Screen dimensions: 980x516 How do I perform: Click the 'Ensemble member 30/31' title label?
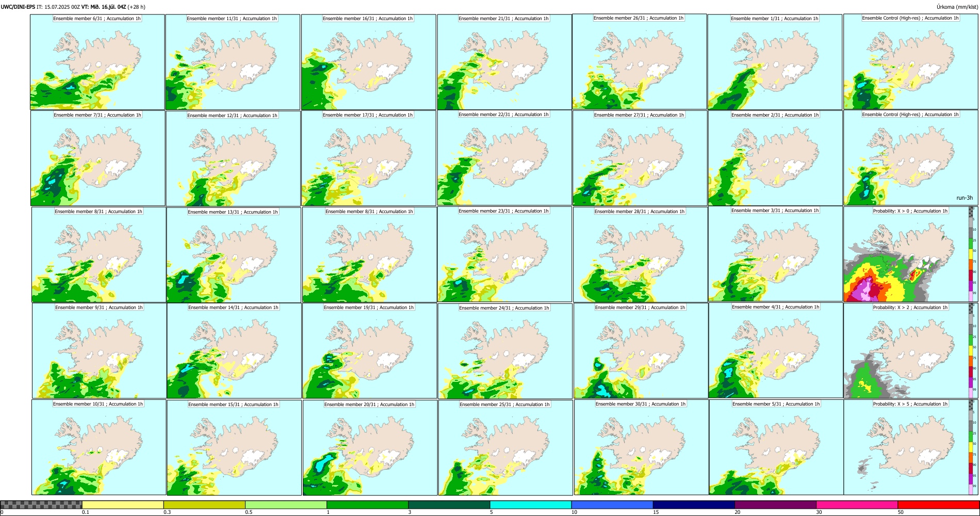click(641, 404)
